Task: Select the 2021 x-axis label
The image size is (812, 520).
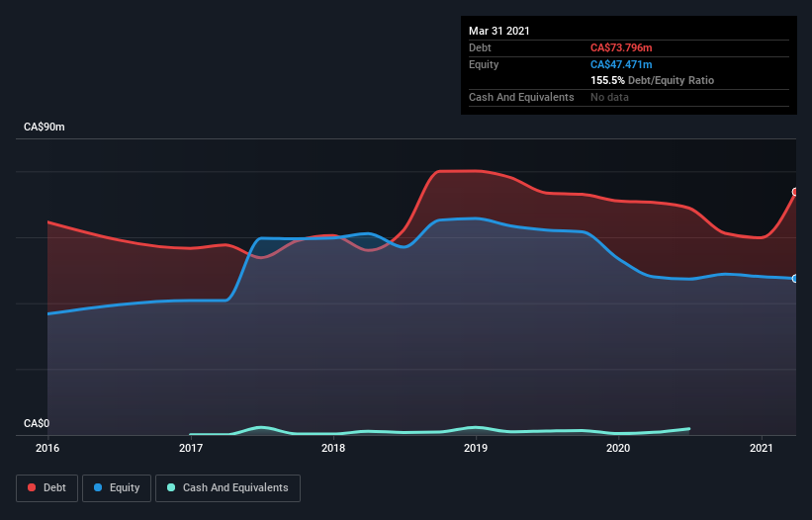Action: [x=762, y=448]
